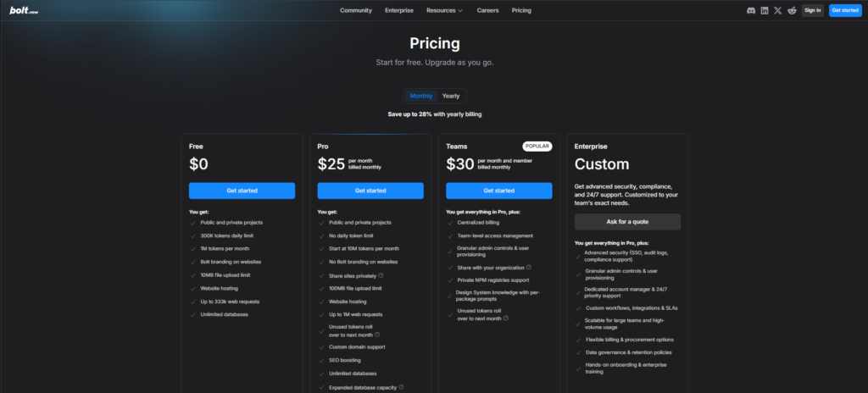
Task: Click info icon beside Teams unused tokens roll over
Action: [x=506, y=318]
